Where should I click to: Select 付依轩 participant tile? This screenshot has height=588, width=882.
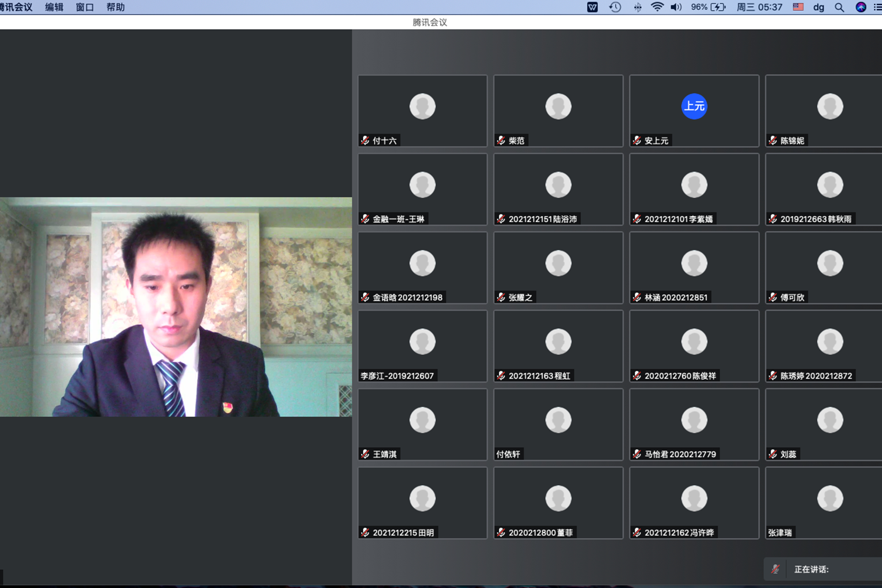pos(558,424)
